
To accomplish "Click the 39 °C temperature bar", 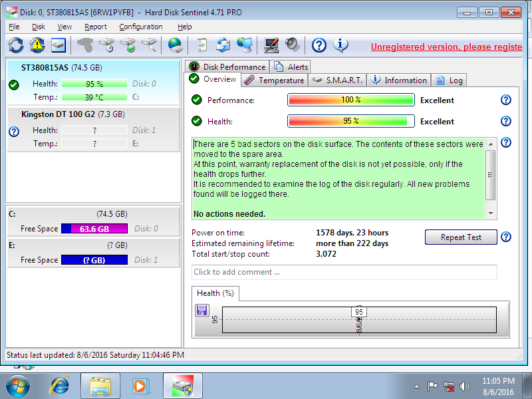I will tap(94, 97).
